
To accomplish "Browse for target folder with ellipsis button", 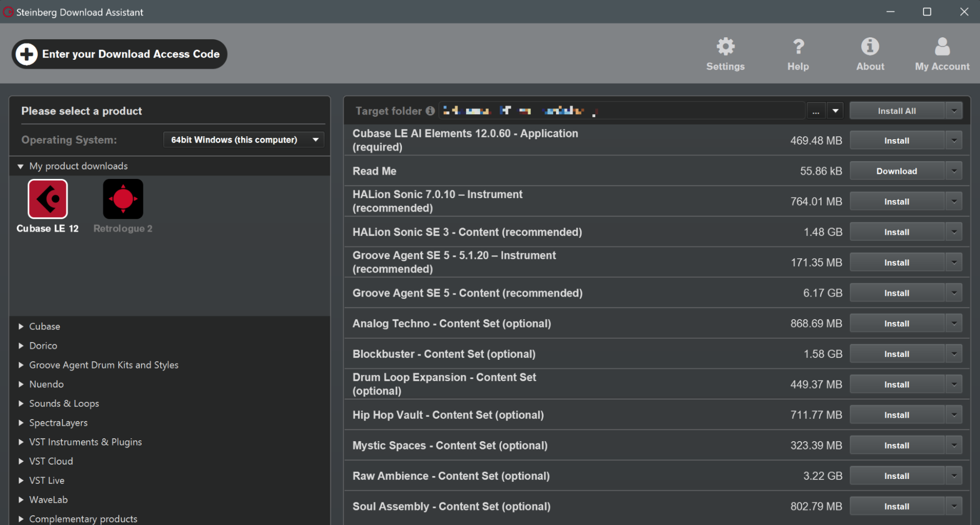I will pos(816,111).
